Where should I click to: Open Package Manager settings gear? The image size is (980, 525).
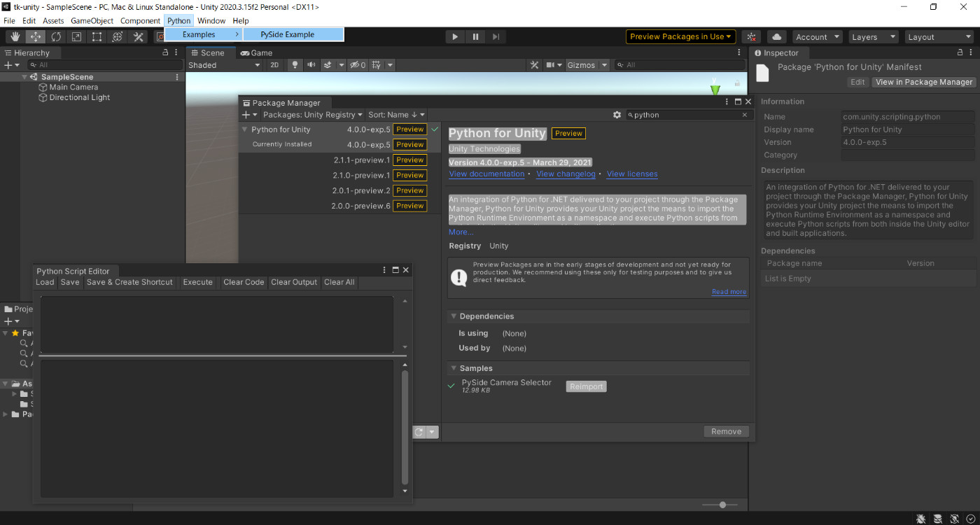click(x=617, y=115)
